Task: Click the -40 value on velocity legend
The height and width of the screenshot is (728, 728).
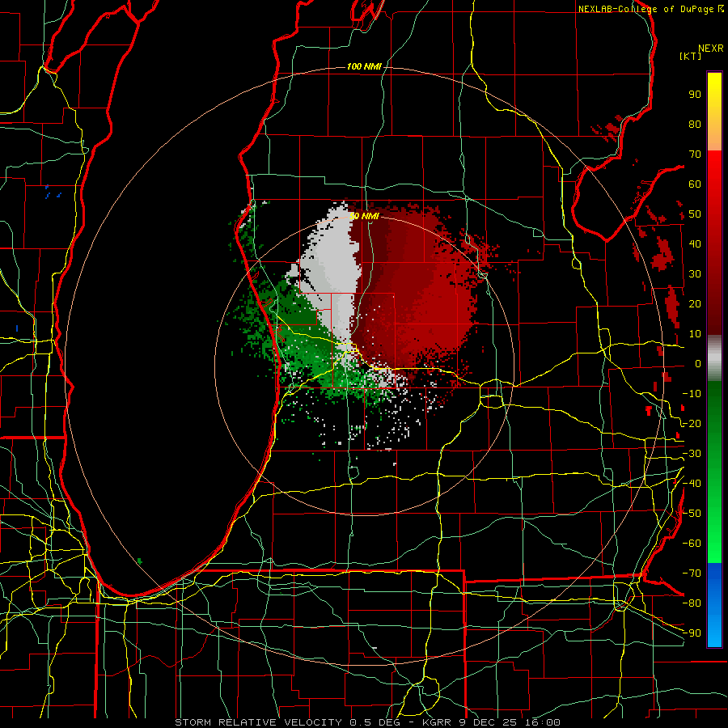Action: point(692,484)
